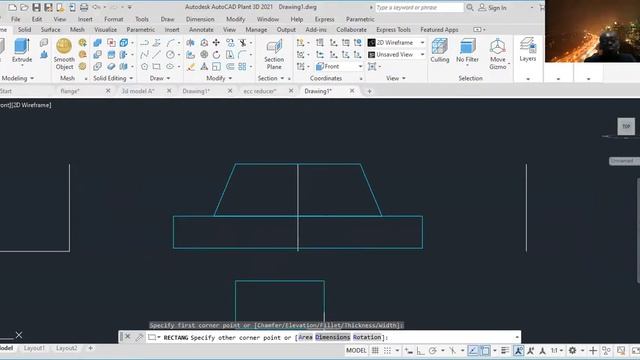Viewport: 640px width, 360px height.
Task: Expand the Draw panel
Action: (x=160, y=78)
